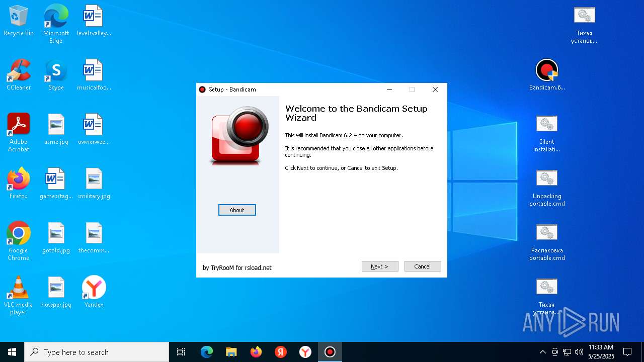This screenshot has height=362, width=644.
Task: Select the Skype desktop shortcut
Action: click(x=56, y=75)
